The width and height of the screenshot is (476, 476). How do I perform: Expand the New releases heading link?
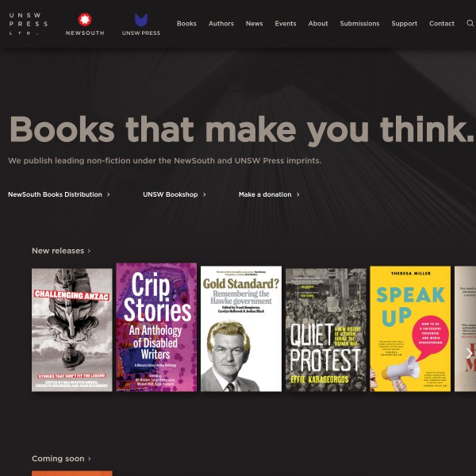[x=61, y=251]
